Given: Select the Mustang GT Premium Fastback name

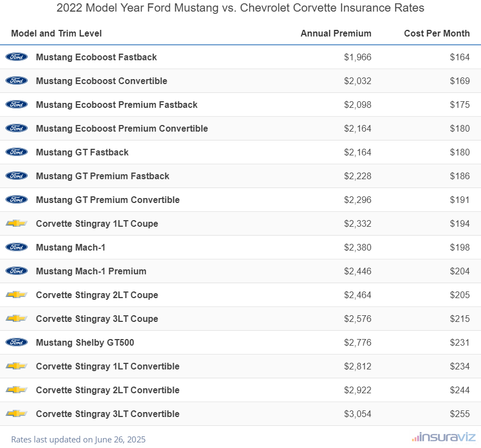Looking at the screenshot, I should point(102,176).
